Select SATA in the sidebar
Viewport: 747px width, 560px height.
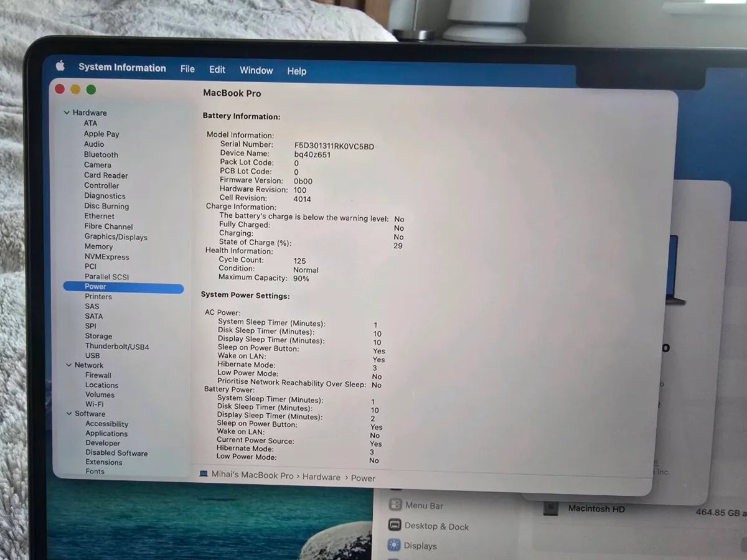pyautogui.click(x=94, y=316)
